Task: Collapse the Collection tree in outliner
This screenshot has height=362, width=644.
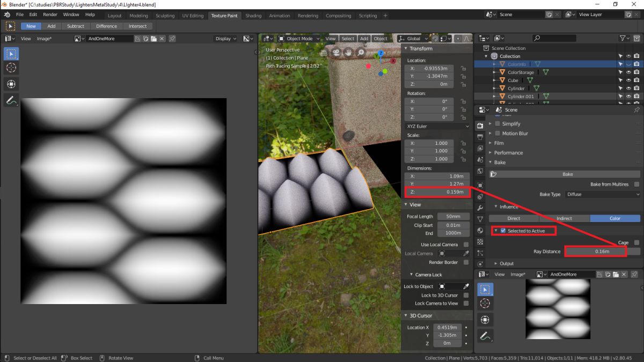Action: coord(487,56)
